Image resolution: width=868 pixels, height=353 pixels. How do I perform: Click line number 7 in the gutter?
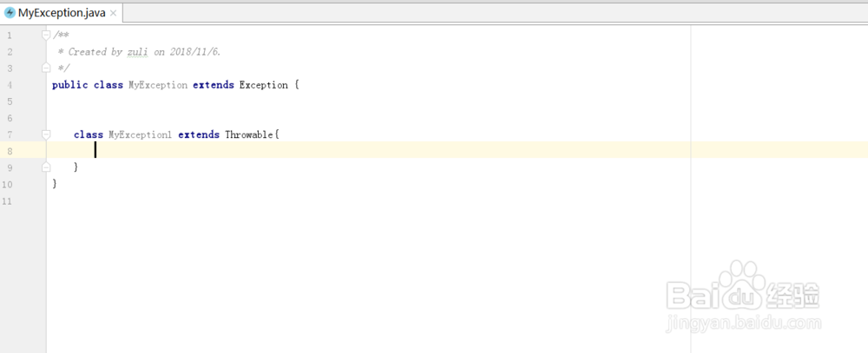tap(9, 134)
